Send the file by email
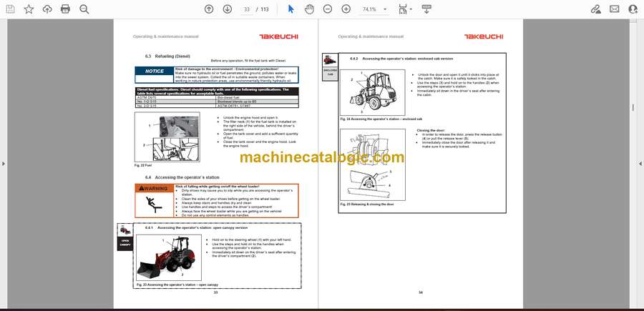Screen dimensions: 644x311 (x=615, y=9)
